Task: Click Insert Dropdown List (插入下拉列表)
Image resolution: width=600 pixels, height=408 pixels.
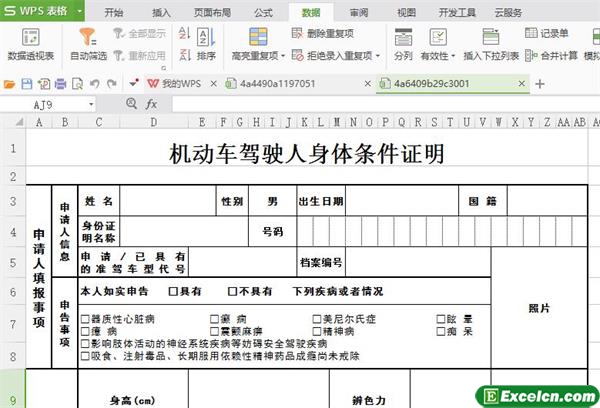Action: click(x=491, y=44)
